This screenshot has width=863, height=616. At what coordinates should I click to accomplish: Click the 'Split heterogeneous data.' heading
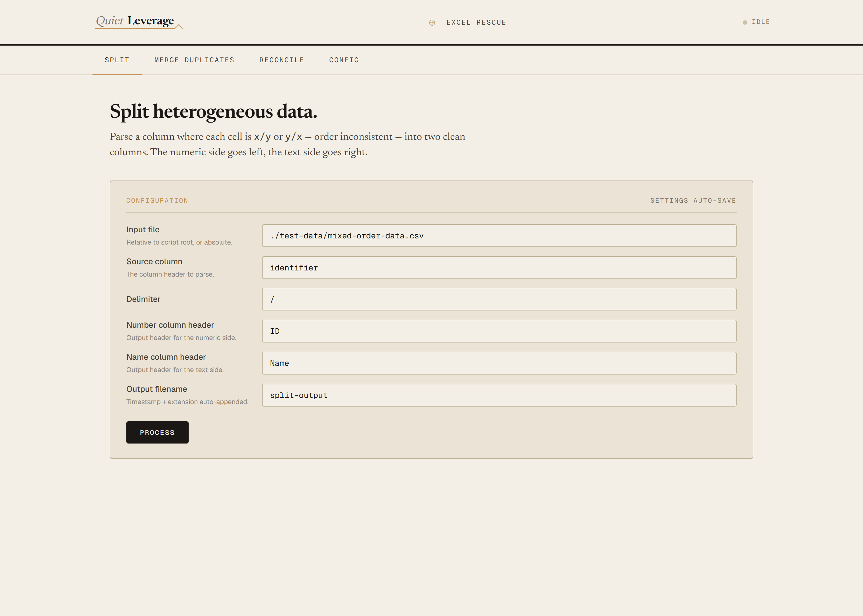click(x=213, y=111)
